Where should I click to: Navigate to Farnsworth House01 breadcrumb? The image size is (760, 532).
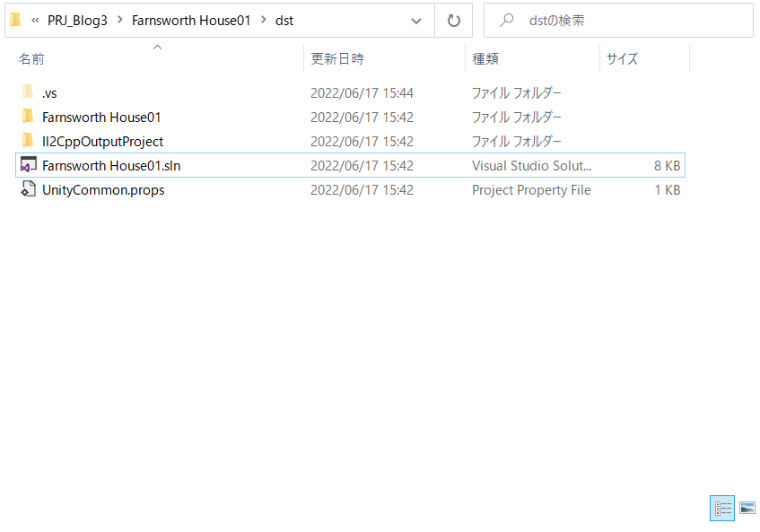(x=191, y=21)
